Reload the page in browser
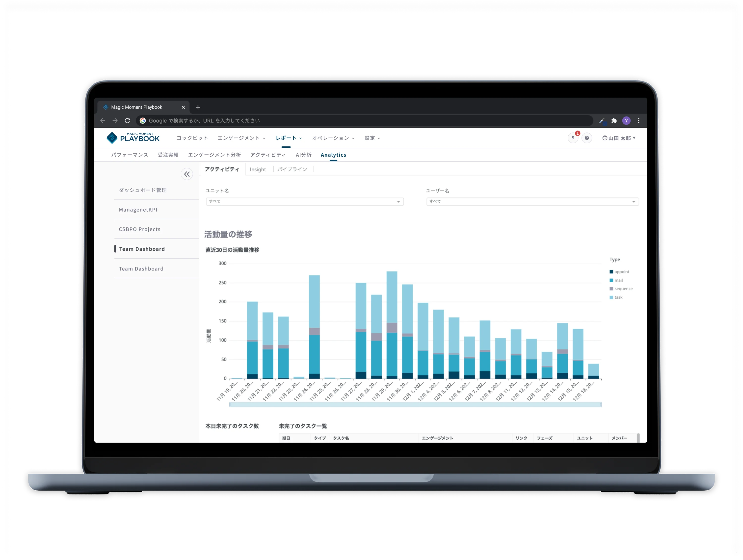This screenshot has width=743, height=560. pyautogui.click(x=127, y=121)
